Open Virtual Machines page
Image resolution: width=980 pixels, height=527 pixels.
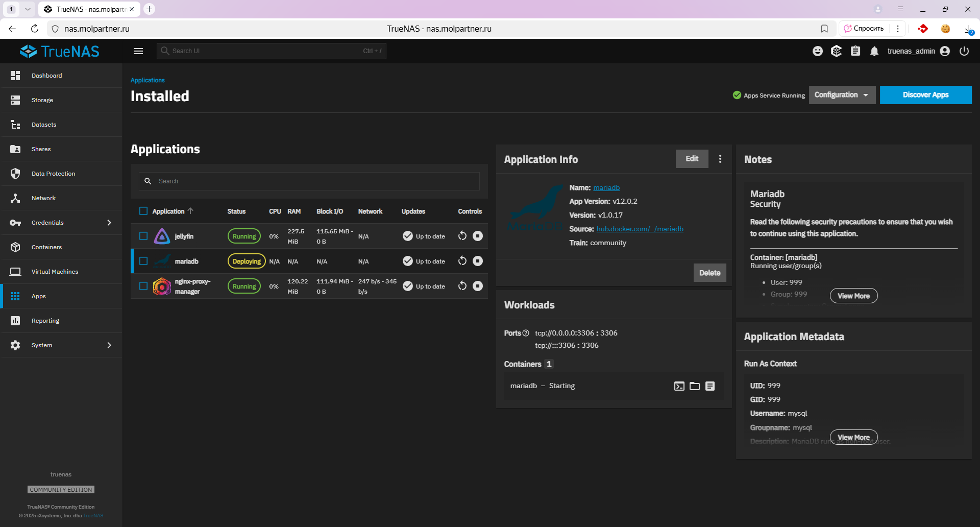tap(55, 272)
